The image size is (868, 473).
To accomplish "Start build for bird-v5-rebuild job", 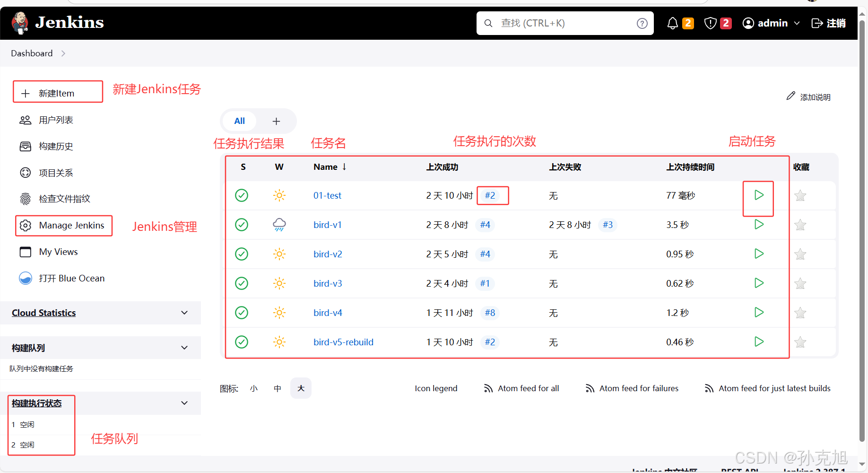I will click(x=759, y=342).
